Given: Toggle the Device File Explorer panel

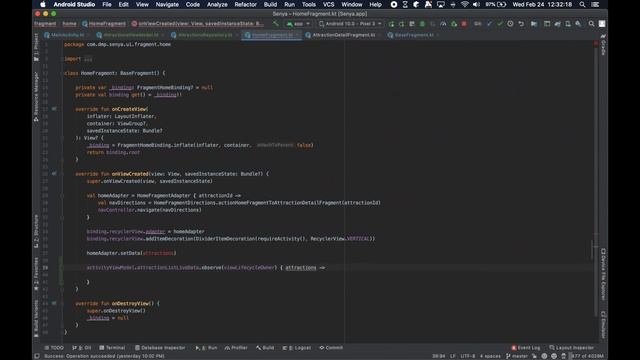Looking at the screenshot, I should (603, 275).
